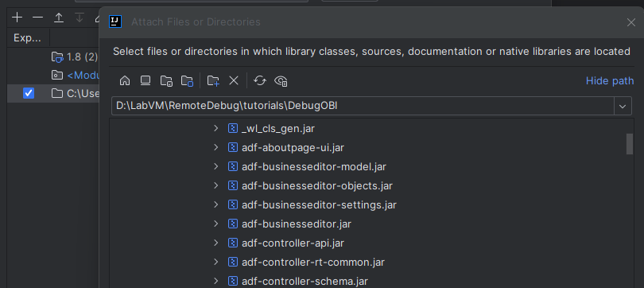Remove selected entry with minus icon
Image resolution: width=644 pixels, height=288 pixels.
(38, 18)
